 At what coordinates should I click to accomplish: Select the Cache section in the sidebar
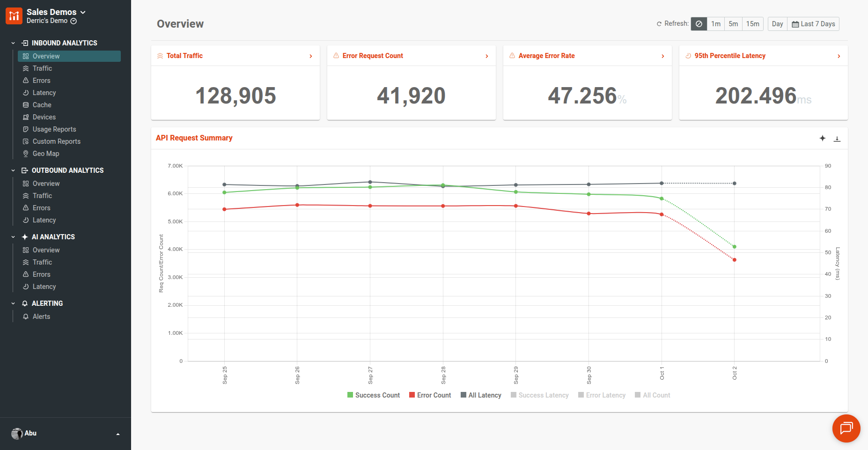pyautogui.click(x=42, y=104)
